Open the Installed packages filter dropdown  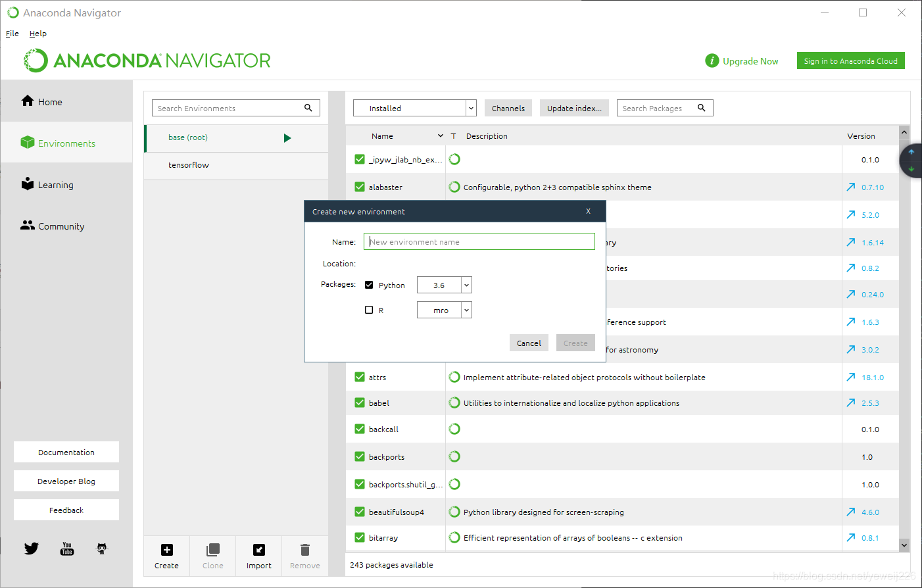coord(414,108)
